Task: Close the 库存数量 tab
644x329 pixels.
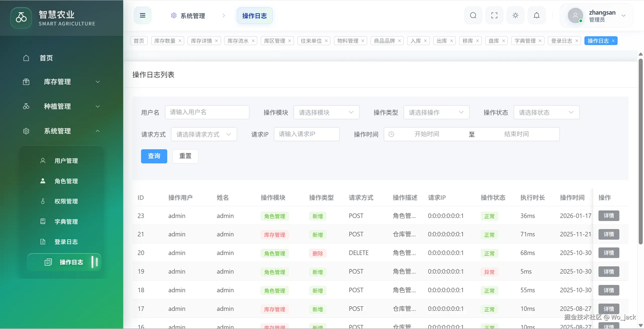Action: click(180, 41)
